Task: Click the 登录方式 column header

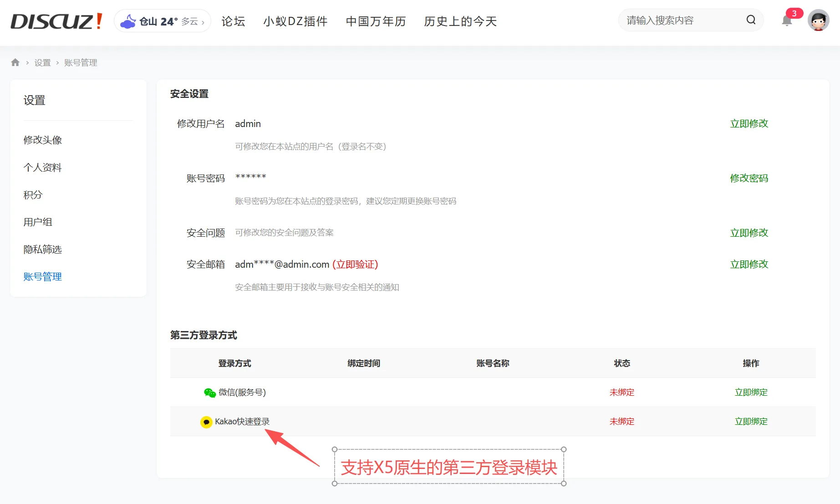Action: point(234,363)
